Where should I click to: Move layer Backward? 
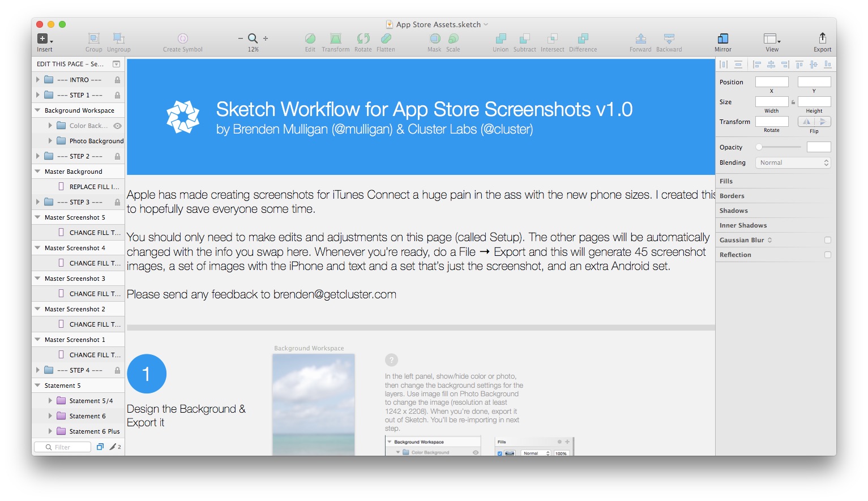(x=669, y=38)
